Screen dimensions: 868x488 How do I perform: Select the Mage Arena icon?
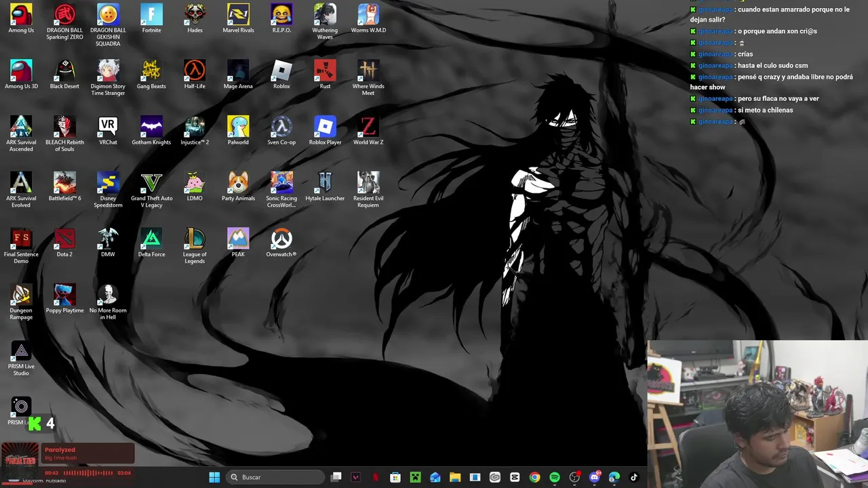pos(238,75)
